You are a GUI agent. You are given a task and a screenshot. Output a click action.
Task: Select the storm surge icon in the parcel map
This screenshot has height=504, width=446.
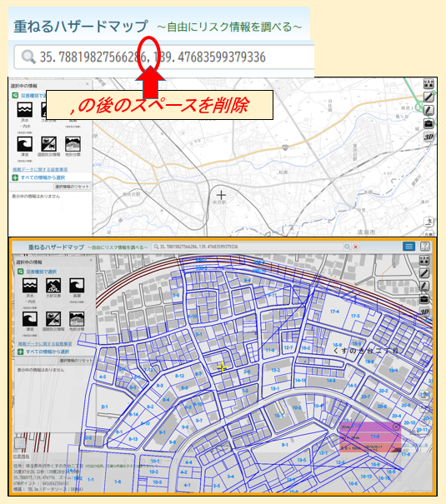77,285
